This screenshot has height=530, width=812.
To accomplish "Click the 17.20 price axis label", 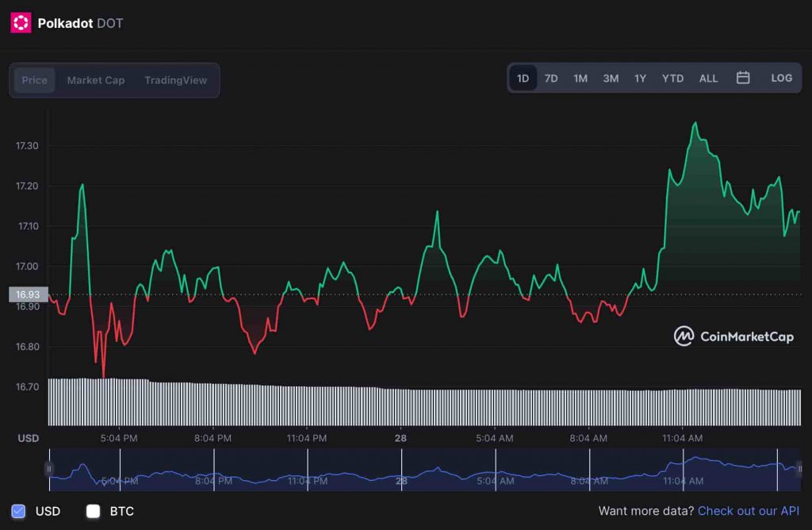I will 27,186.
